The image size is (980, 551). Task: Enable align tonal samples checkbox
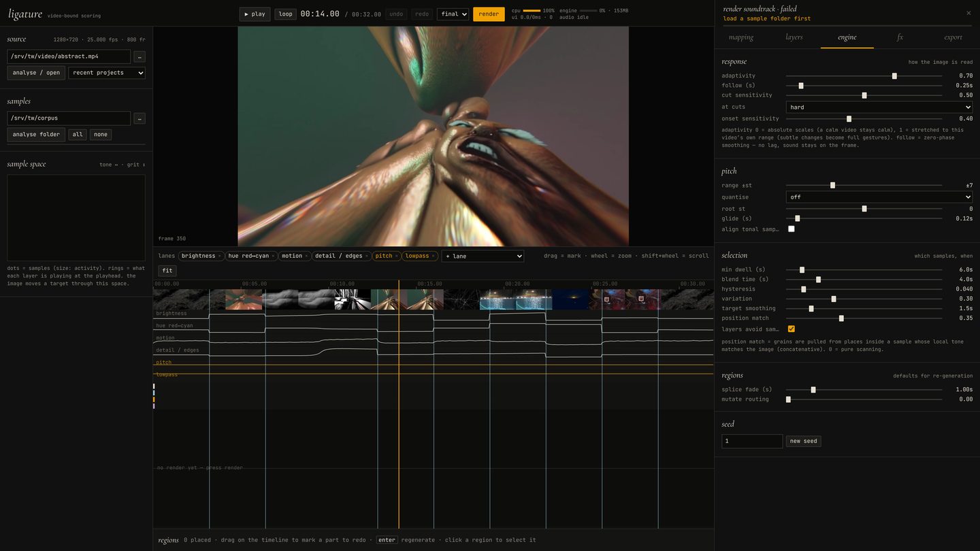791,229
